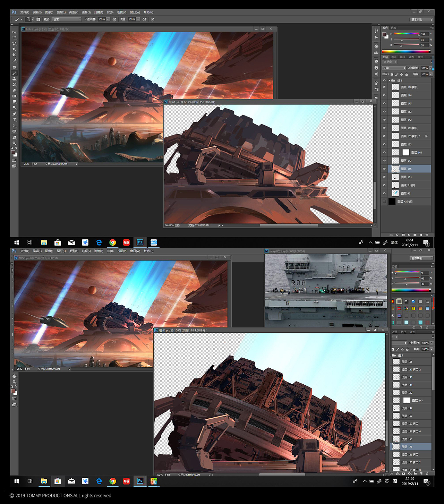Toggle airbrush mode in the options bar

[145, 19]
